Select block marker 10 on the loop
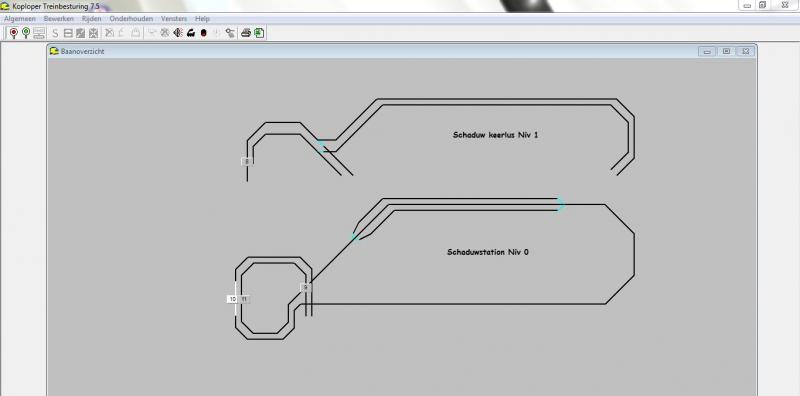The height and width of the screenshot is (396, 800). 233,299
